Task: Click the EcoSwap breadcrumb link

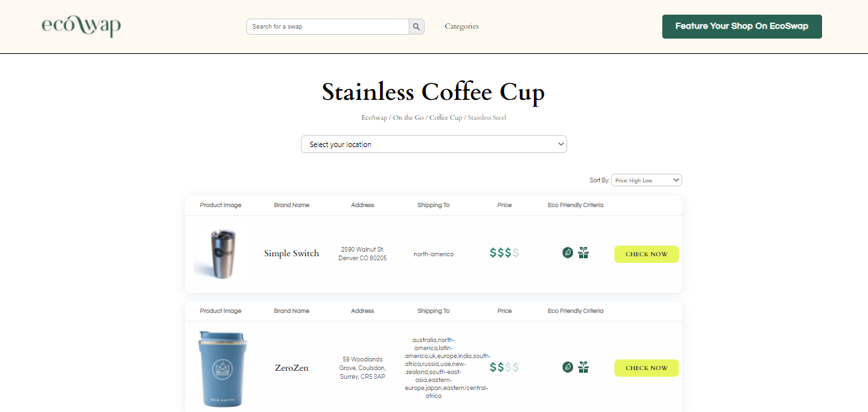Action: [x=374, y=118]
